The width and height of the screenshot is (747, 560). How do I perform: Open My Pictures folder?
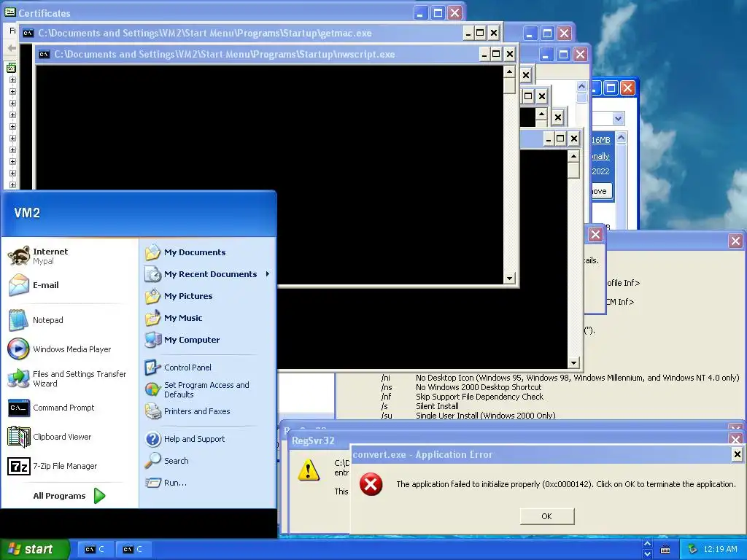pyautogui.click(x=208, y=296)
